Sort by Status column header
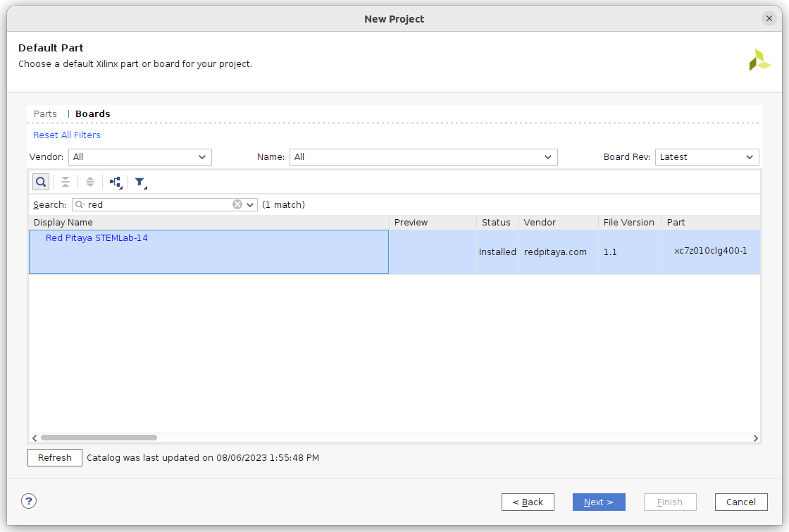This screenshot has width=789, height=532. tap(497, 223)
